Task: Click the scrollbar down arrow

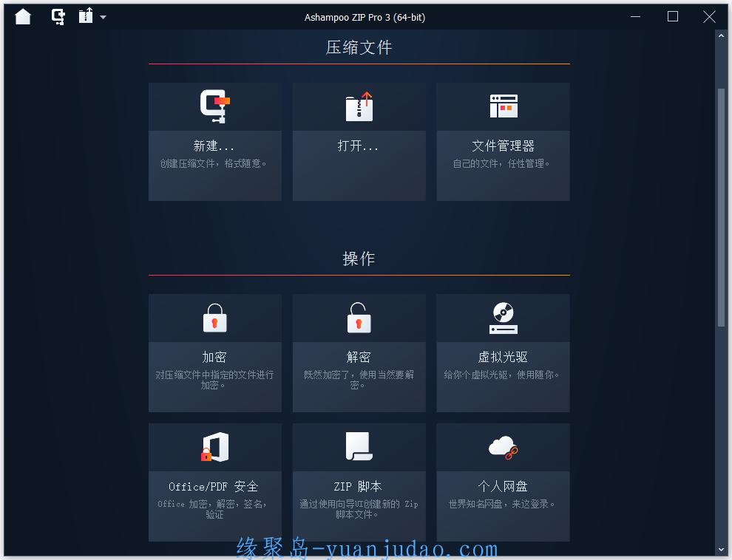Action: (721, 550)
